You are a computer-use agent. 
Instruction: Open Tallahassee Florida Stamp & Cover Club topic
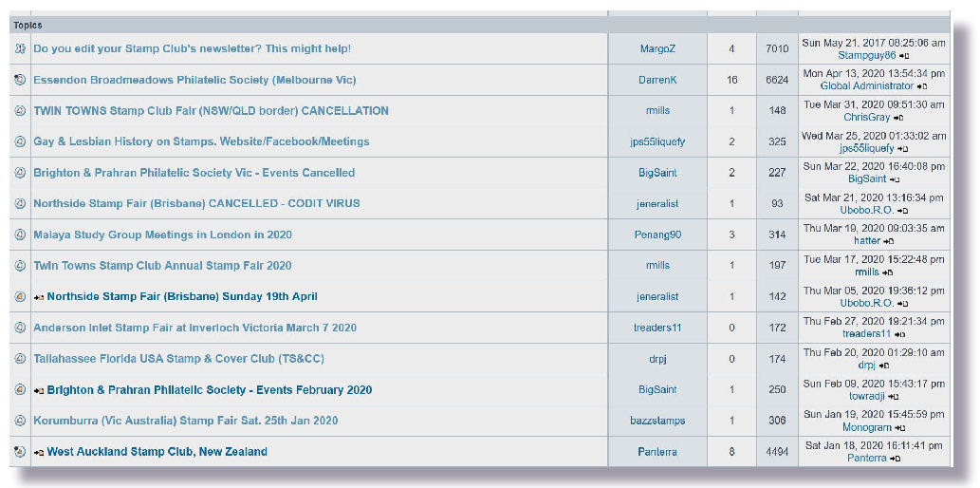pos(178,359)
